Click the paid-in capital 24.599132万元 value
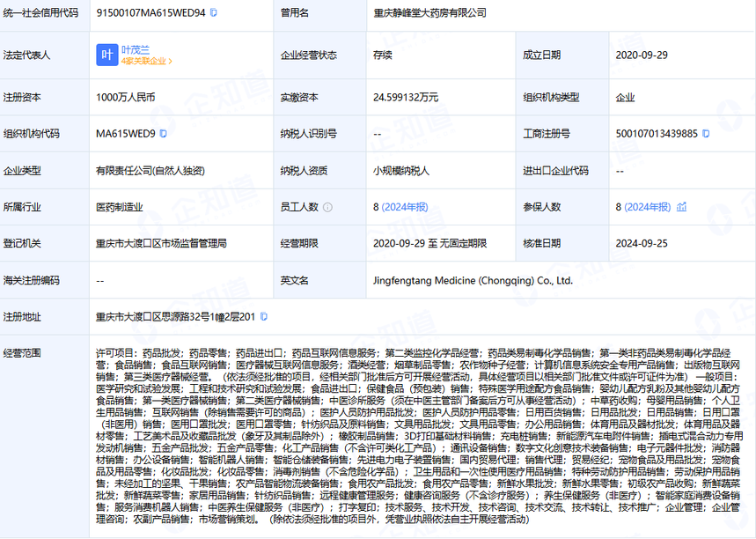This screenshot has width=756, height=539. 406,98
